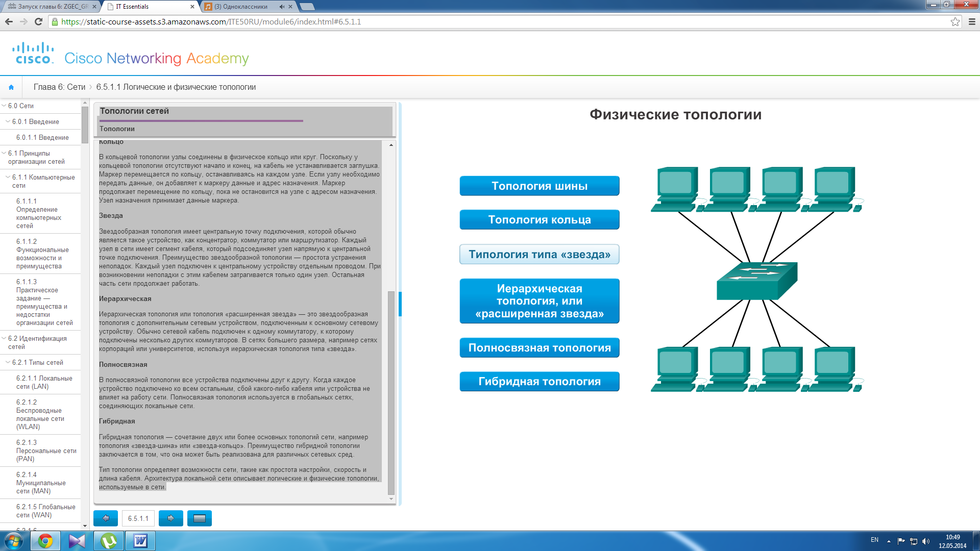The image size is (980, 551).
Task: Click sidebar scrollbar thumb
Action: [85, 125]
